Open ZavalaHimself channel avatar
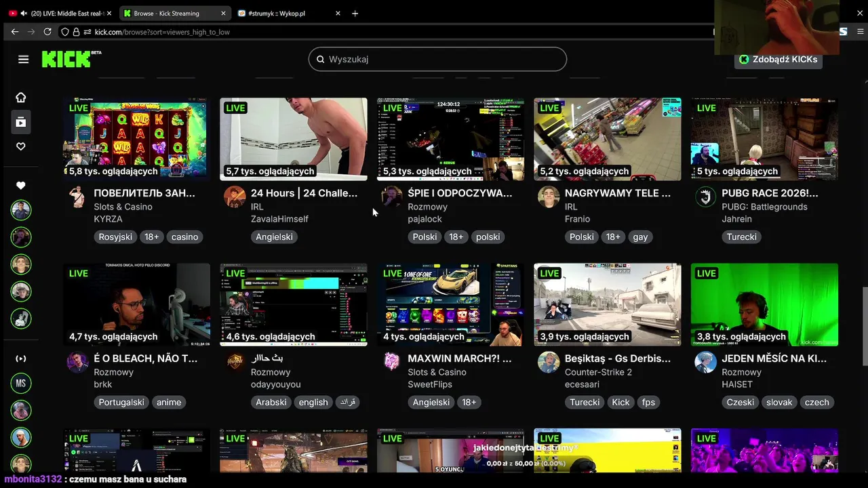The width and height of the screenshot is (868, 488). pyautogui.click(x=235, y=197)
